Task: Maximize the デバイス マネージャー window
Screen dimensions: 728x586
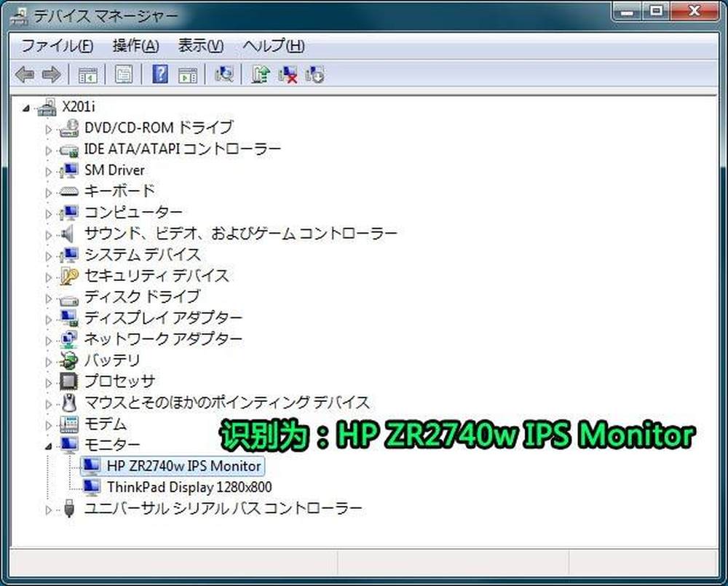Action: click(656, 11)
